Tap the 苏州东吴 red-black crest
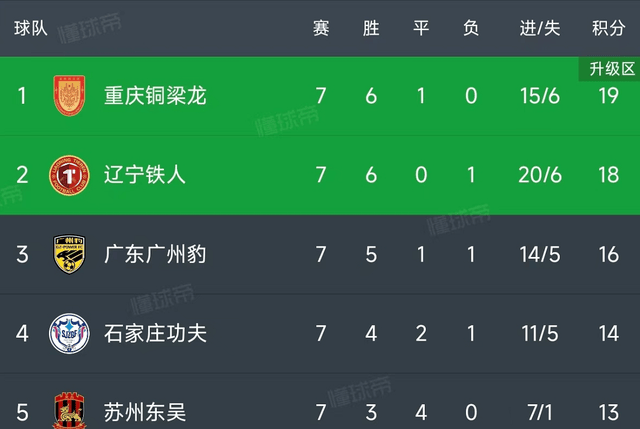The width and height of the screenshot is (640, 429). click(x=69, y=411)
